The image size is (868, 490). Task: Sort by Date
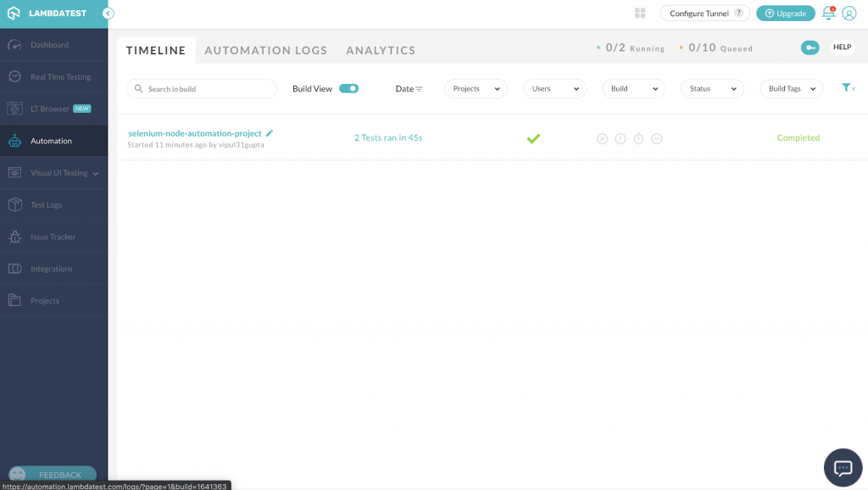(409, 88)
